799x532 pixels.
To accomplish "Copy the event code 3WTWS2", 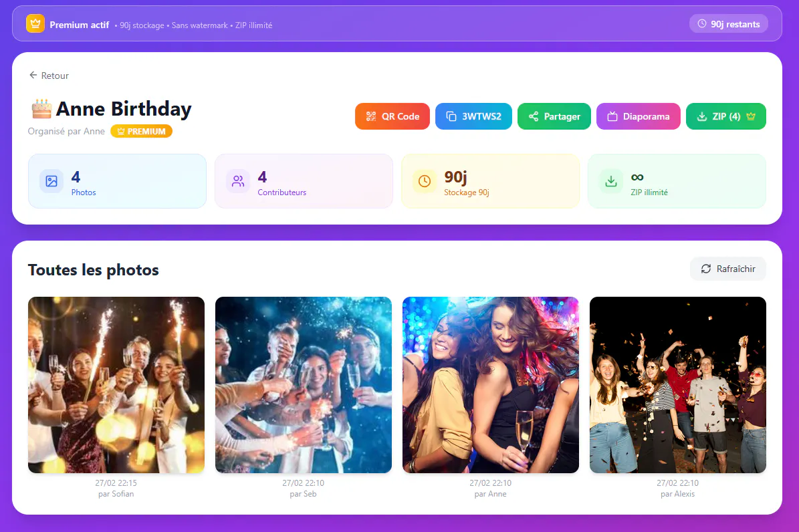I will coord(473,116).
